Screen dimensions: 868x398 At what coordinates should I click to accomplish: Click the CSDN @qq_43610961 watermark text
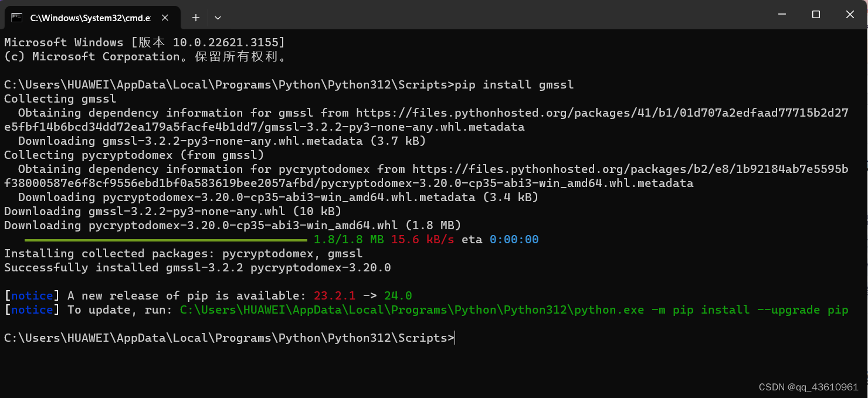pos(808,387)
